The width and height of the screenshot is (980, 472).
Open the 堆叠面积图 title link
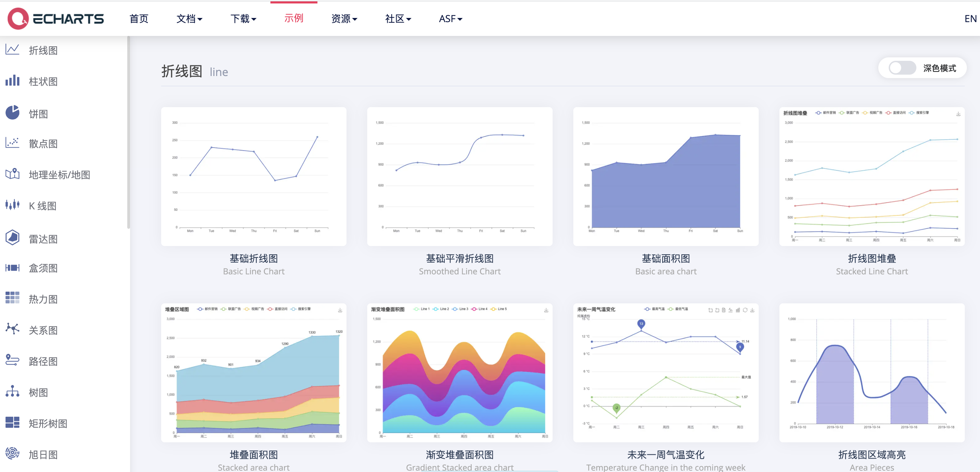click(x=254, y=454)
